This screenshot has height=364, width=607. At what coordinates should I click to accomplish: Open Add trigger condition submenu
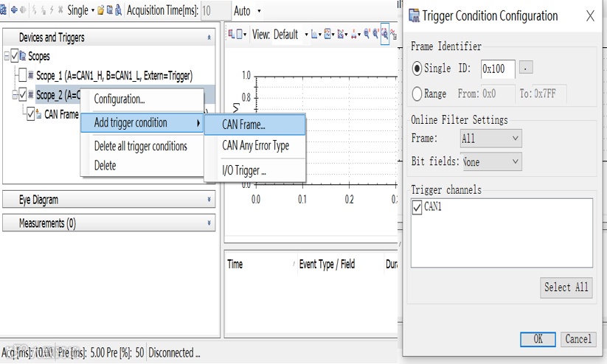(x=142, y=123)
